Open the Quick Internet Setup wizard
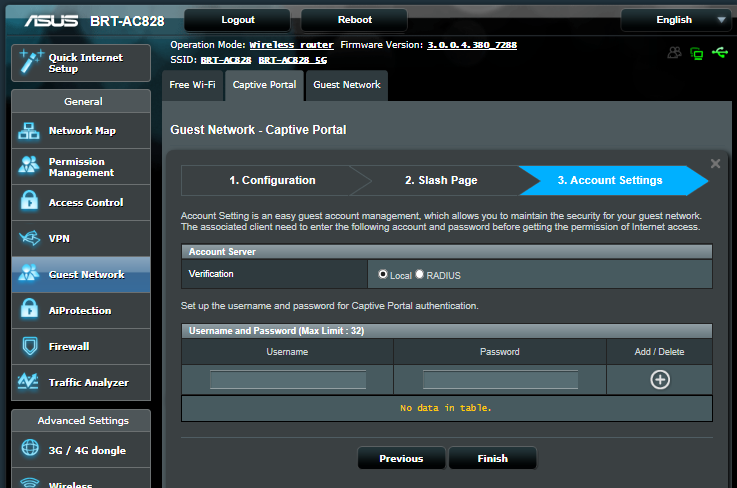 [80, 63]
